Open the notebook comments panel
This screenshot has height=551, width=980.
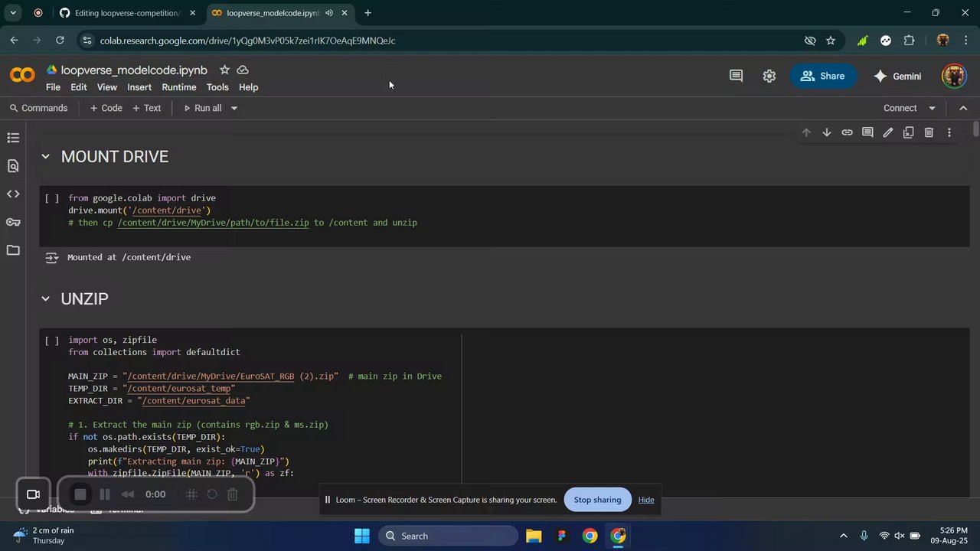pos(736,76)
